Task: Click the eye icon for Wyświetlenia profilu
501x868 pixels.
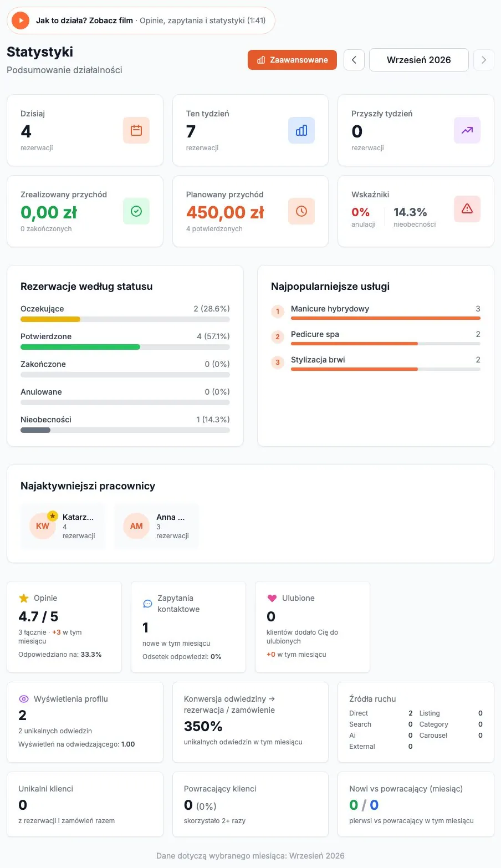Action: (24, 699)
